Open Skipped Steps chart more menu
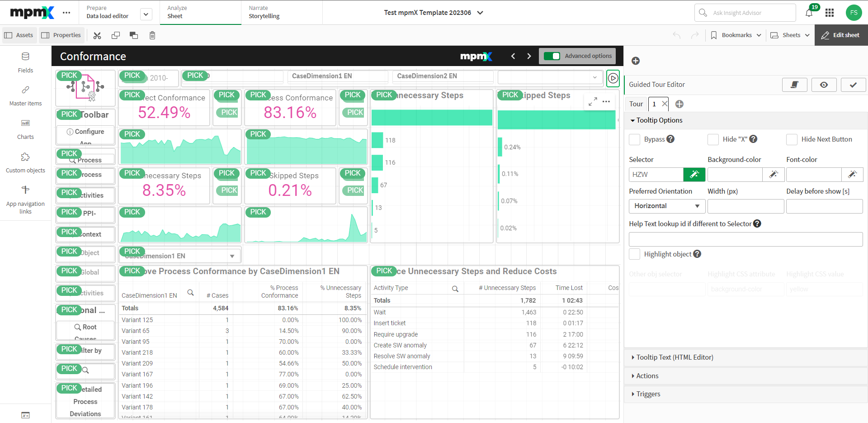This screenshot has height=423, width=868. [x=606, y=102]
